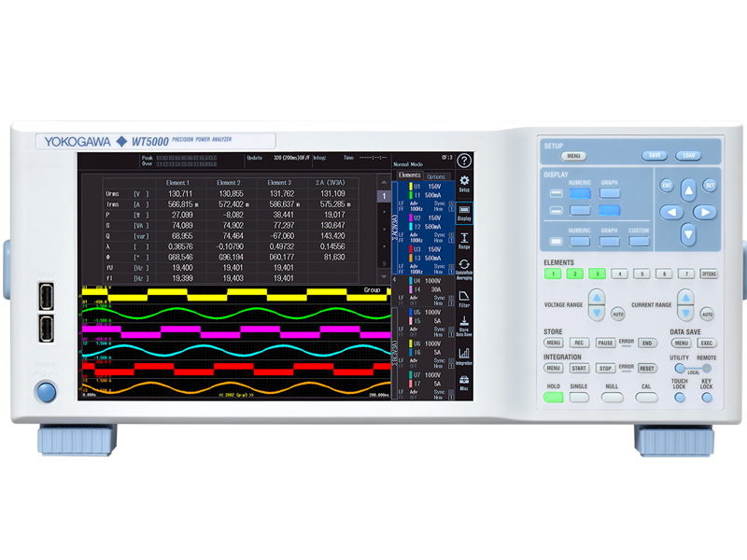Push the round blue POWER button

(46, 391)
